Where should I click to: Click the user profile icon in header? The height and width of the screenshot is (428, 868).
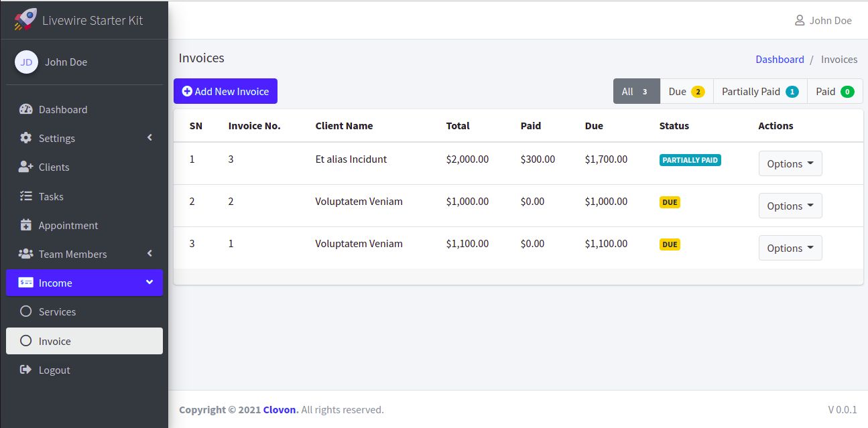pos(800,20)
